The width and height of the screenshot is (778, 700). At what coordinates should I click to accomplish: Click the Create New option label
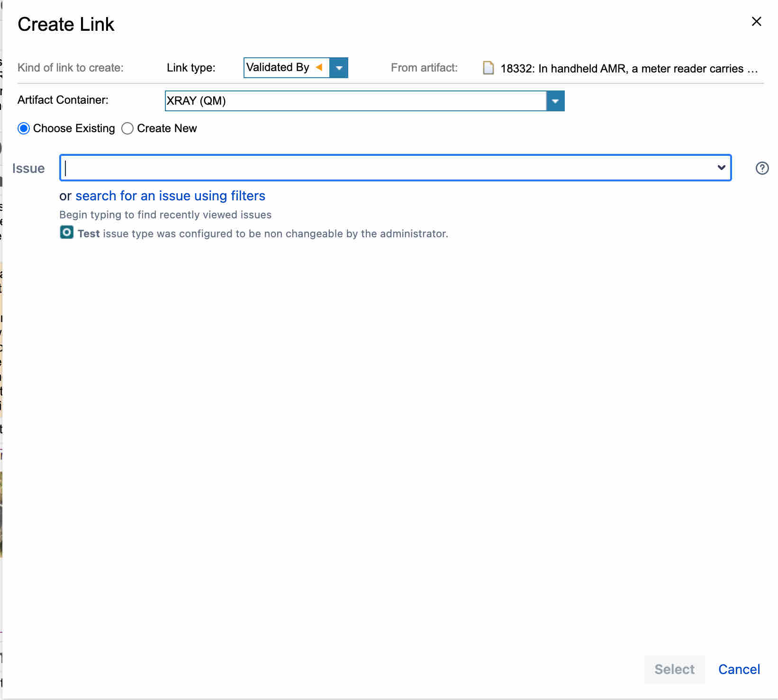pyautogui.click(x=167, y=128)
